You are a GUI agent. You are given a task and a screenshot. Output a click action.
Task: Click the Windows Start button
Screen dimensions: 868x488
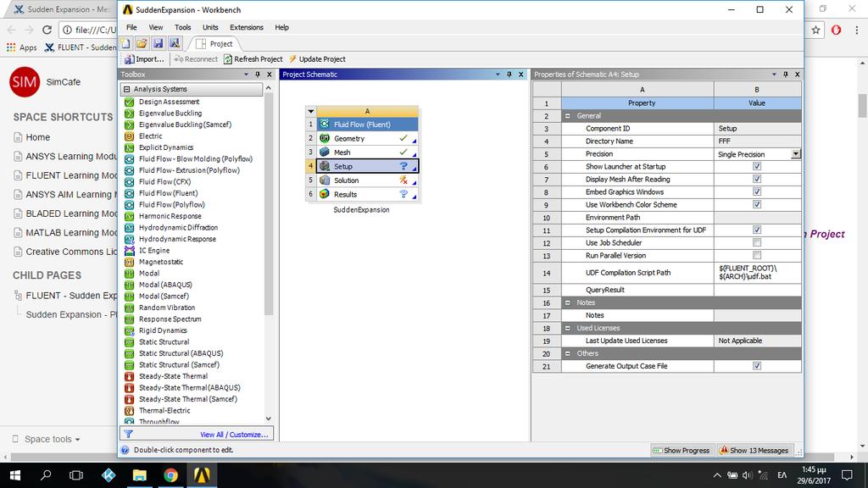(x=15, y=475)
